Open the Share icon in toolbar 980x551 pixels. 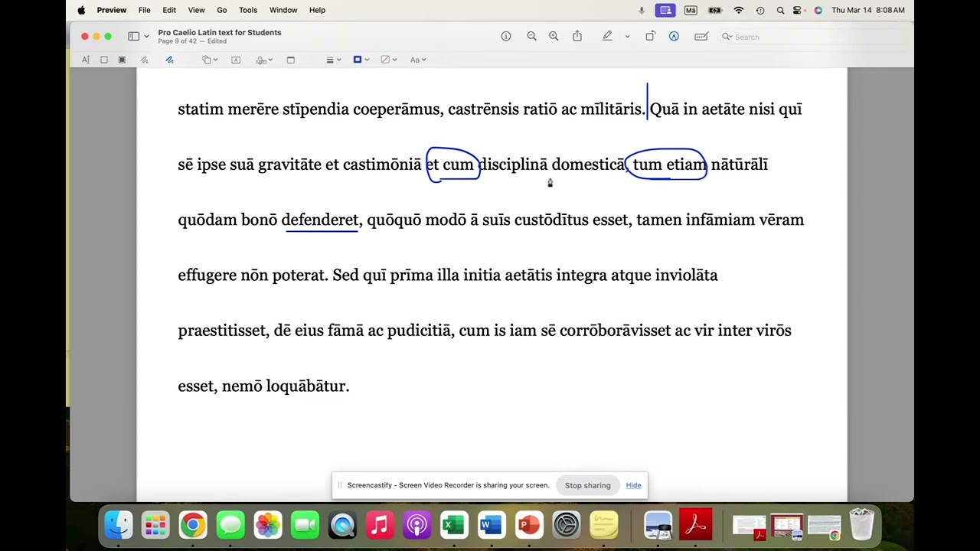pos(577,36)
